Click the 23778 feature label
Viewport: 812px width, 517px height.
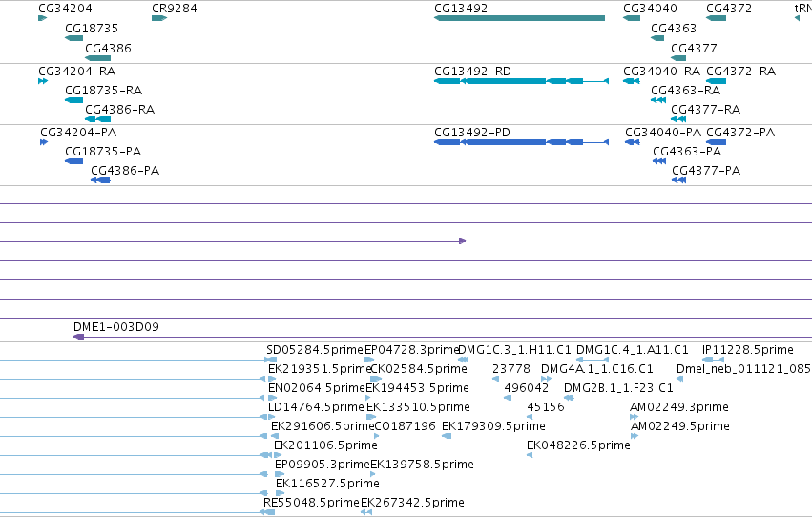click(511, 368)
